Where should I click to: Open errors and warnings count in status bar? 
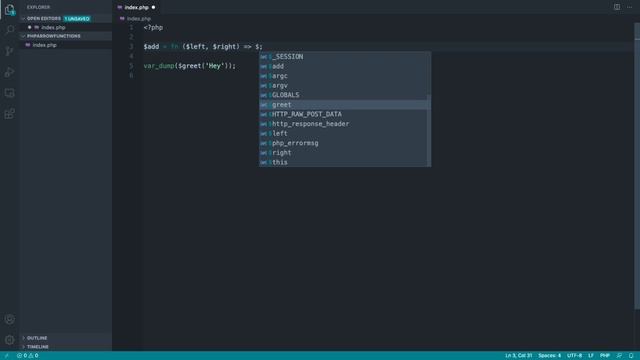[x=28, y=356]
